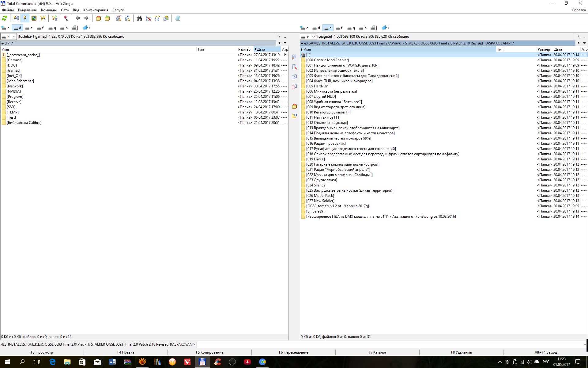Open the Notepad toolbar icon

178,18
